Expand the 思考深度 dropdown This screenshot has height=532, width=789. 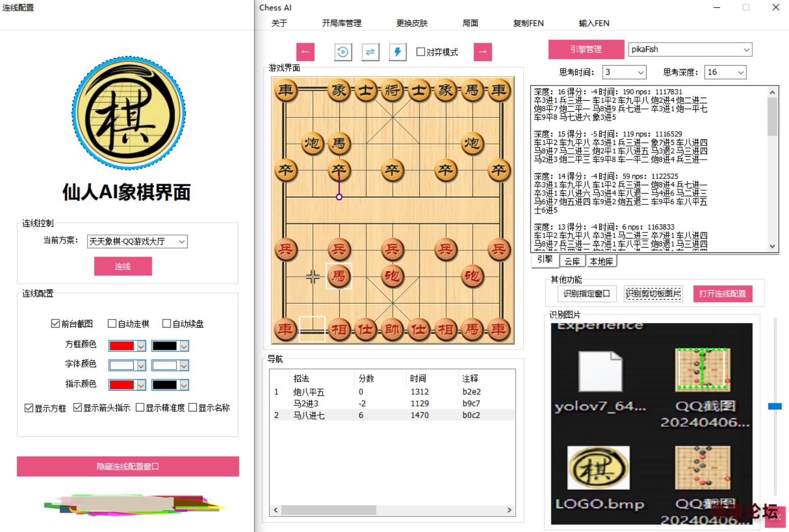pos(725,72)
